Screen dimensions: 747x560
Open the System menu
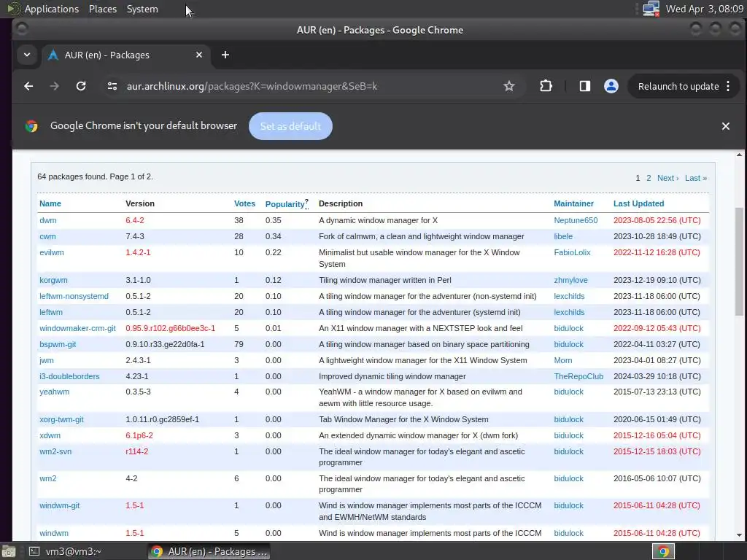[142, 9]
